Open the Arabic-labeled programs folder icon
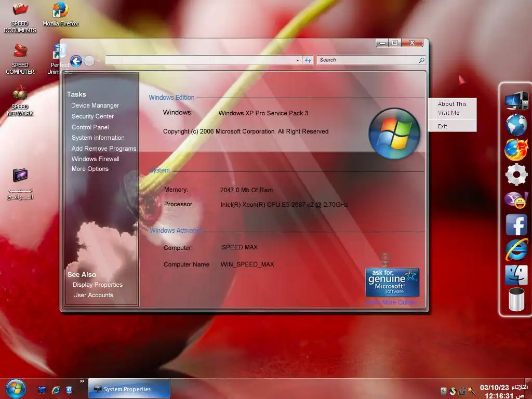Viewport: 532px width, 399px height. (x=20, y=183)
